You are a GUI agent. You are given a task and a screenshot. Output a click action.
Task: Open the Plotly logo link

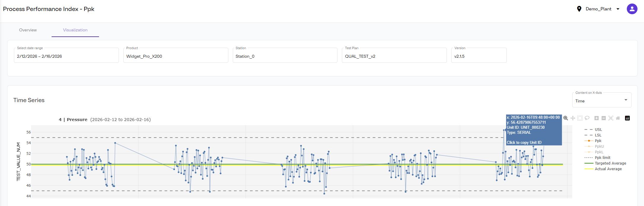click(x=627, y=118)
